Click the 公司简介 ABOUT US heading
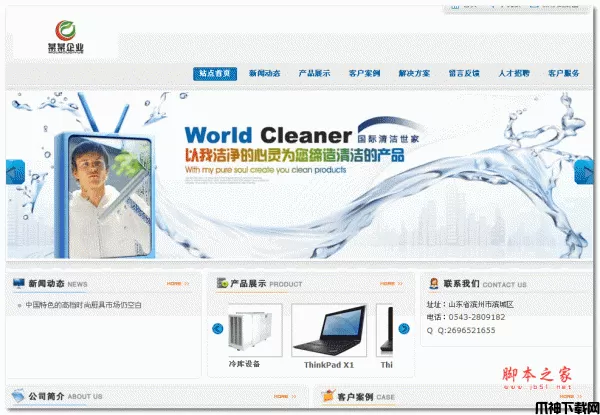Viewport: 600px width, 415px height. (65, 396)
